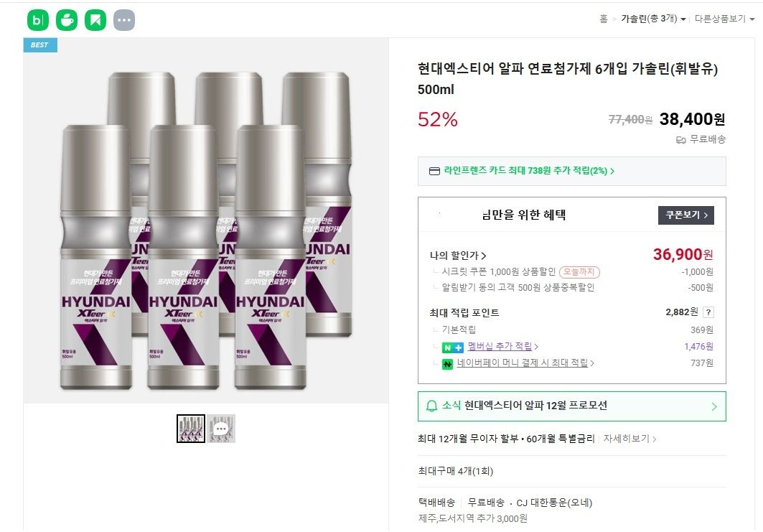The height and width of the screenshot is (532, 763).
Task: Open the 다른상품보기 dropdown
Action: click(x=726, y=20)
